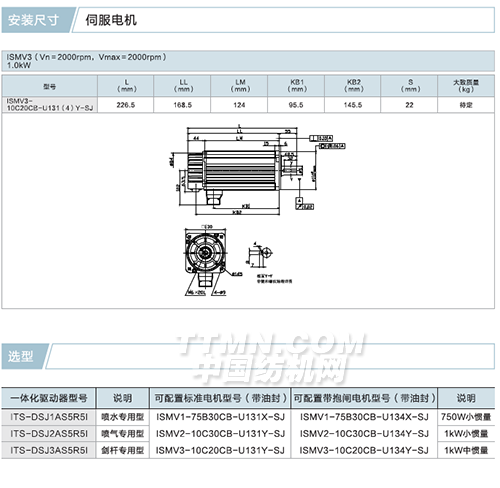Click the 750W小惯量 description cell
The image size is (500, 488).
pyautogui.click(x=466, y=417)
